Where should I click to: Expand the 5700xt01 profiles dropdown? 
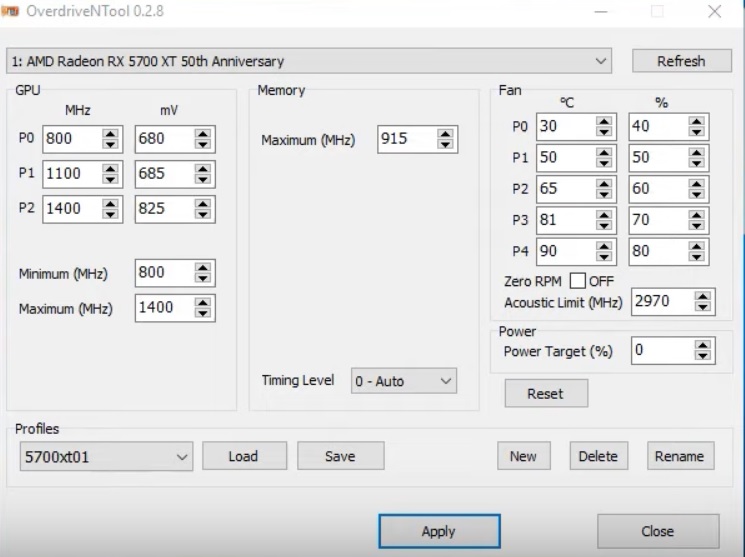[106, 457]
